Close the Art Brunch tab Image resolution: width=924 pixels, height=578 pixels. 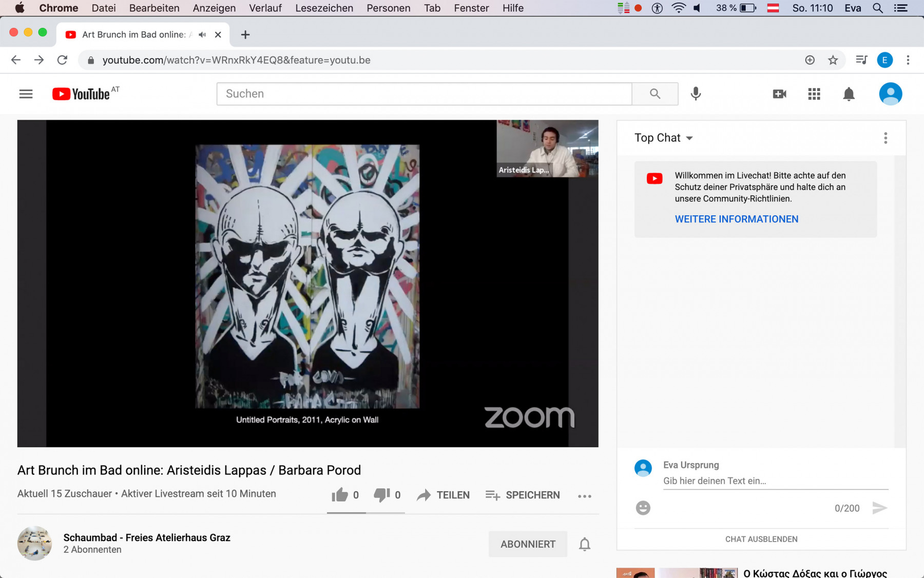tap(218, 34)
